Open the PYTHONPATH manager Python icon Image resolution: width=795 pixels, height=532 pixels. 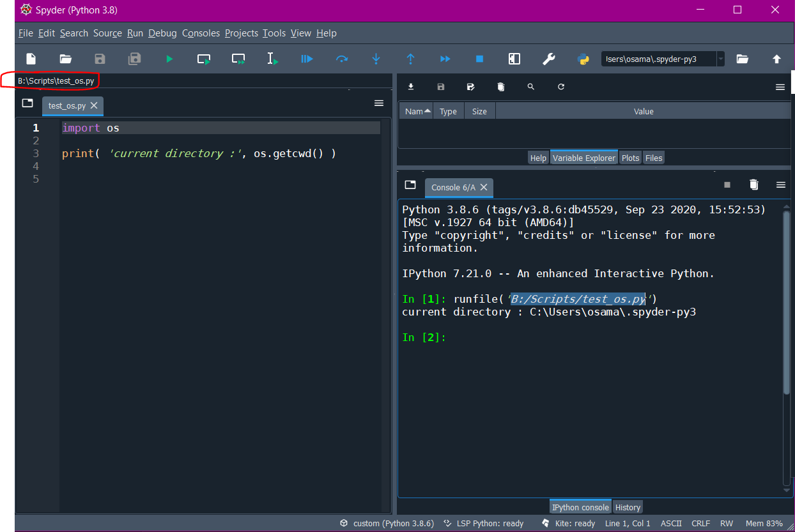pyautogui.click(x=583, y=59)
